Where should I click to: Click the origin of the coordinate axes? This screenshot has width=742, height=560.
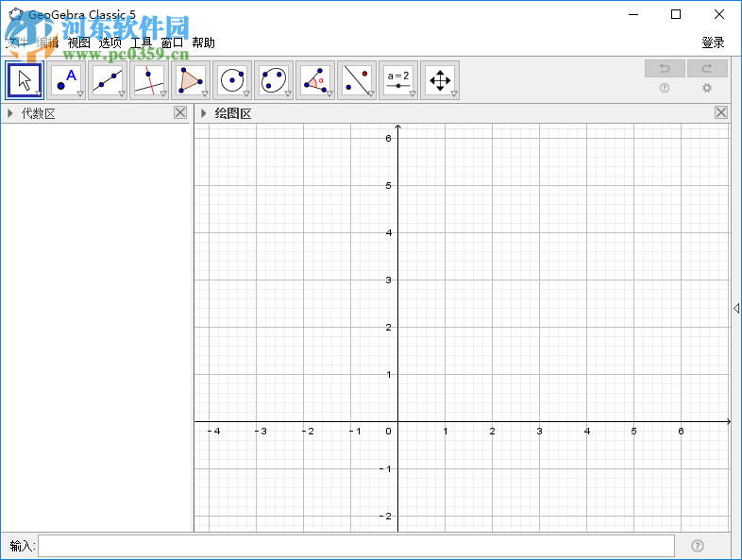pos(398,421)
